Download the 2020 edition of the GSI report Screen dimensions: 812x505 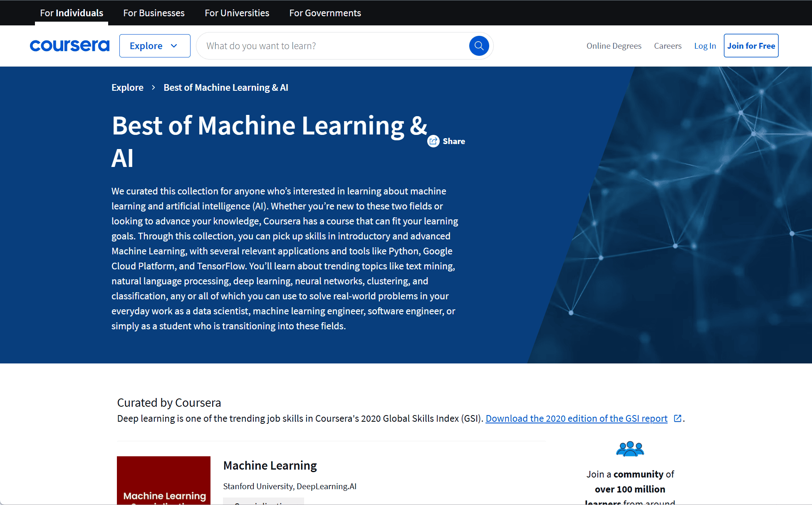(576, 418)
